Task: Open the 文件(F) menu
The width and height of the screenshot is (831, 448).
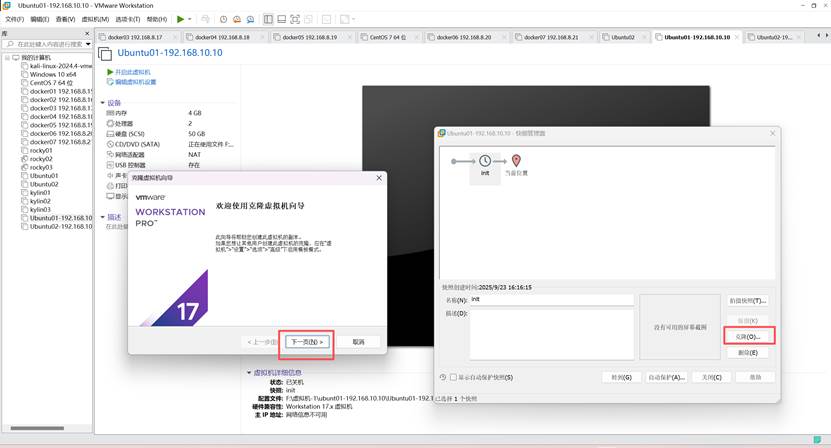Action: coord(14,19)
